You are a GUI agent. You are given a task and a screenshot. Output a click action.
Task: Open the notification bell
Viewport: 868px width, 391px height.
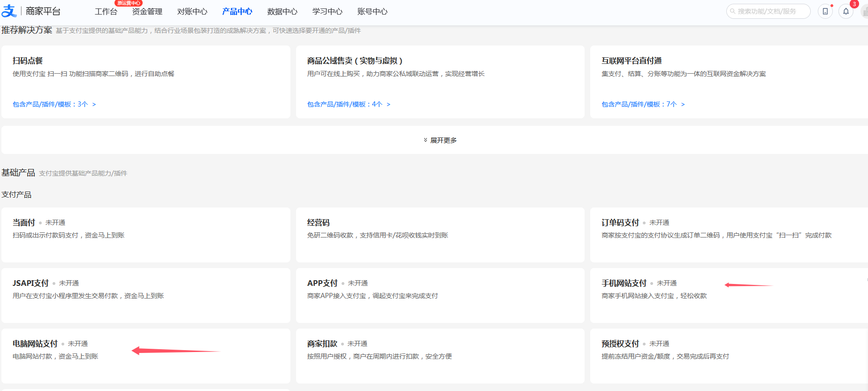pyautogui.click(x=846, y=11)
